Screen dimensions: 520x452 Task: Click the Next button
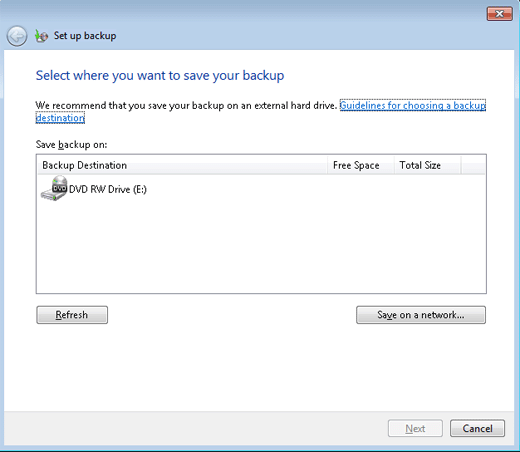[x=415, y=428]
